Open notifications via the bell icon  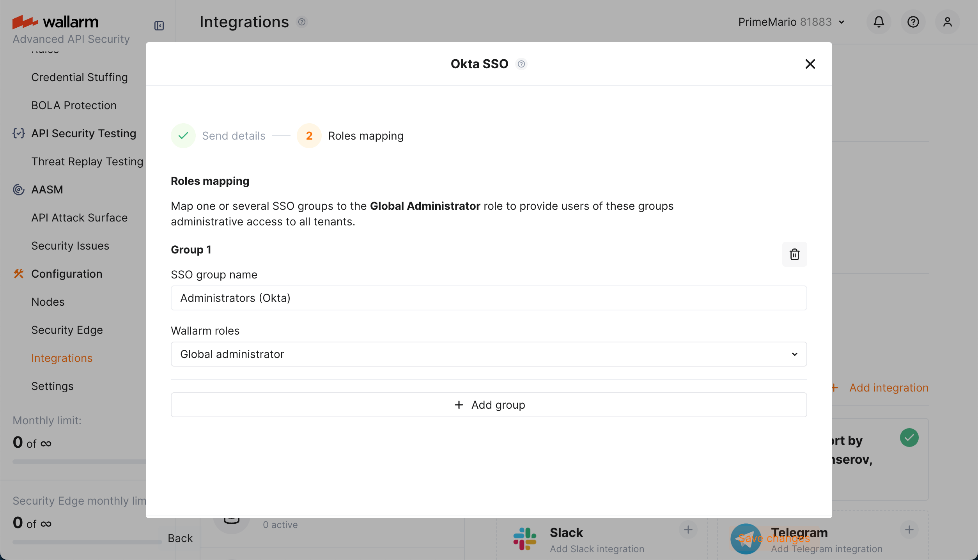pos(879,22)
